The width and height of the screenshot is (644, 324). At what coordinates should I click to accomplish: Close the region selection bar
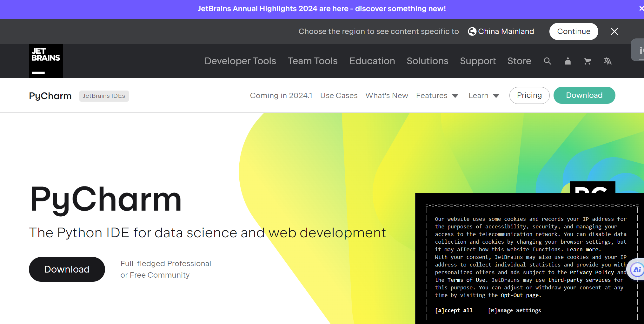tap(614, 31)
